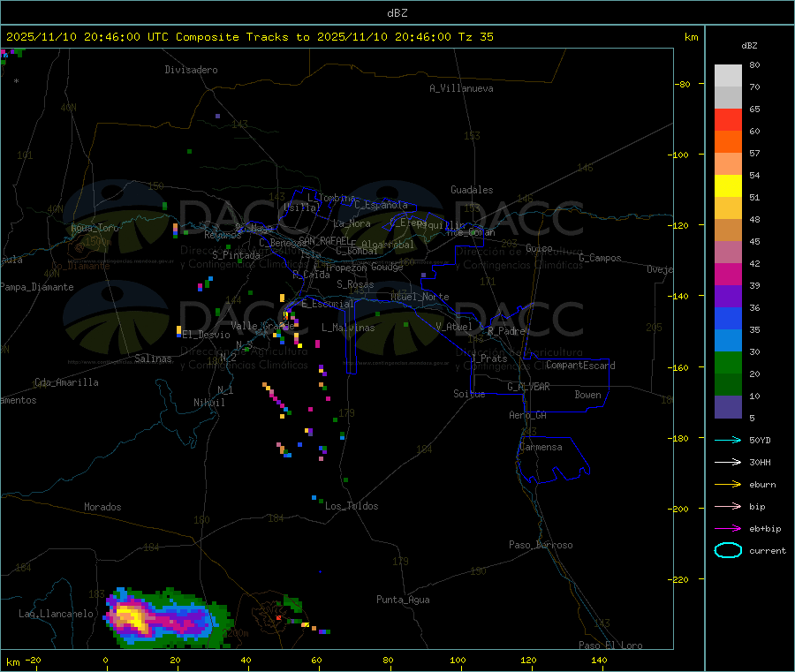Image resolution: width=795 pixels, height=672 pixels.
Task: Click the Paso_Barroso map label
Action: (x=541, y=545)
